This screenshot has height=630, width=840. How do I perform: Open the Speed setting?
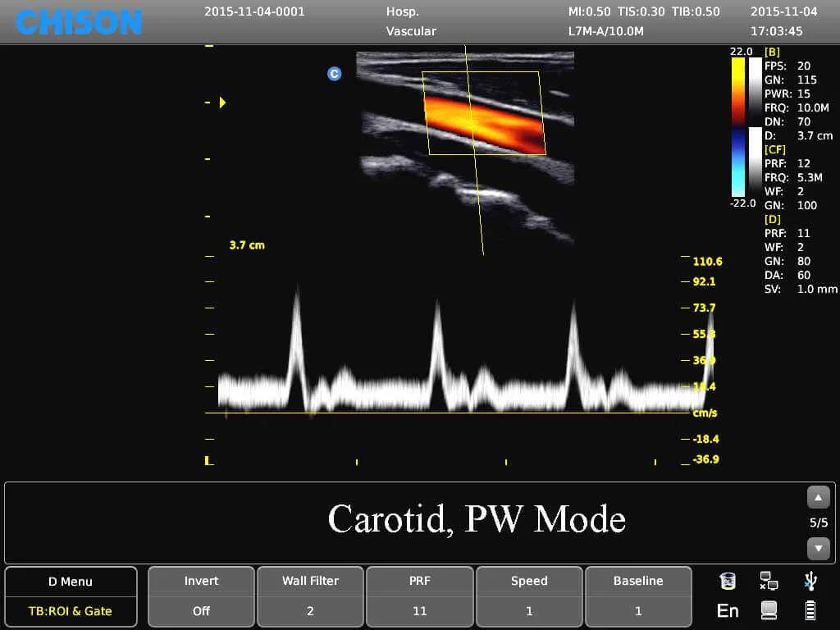click(529, 596)
